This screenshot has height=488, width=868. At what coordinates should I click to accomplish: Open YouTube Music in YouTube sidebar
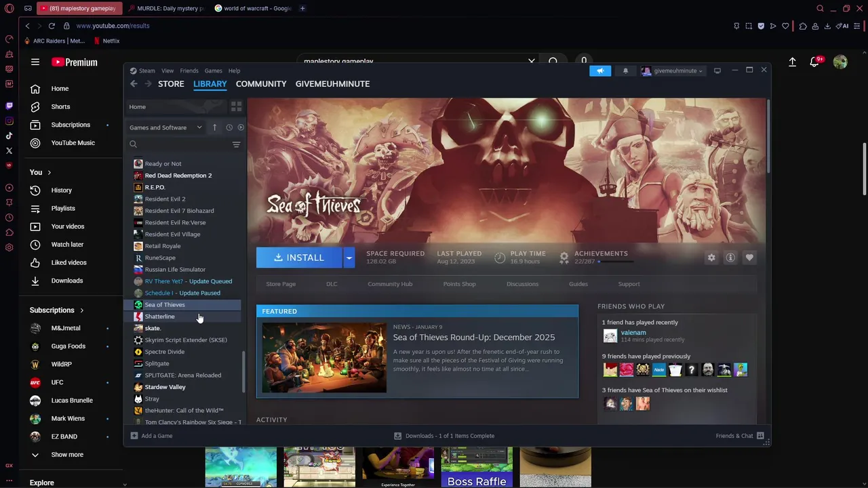pyautogui.click(x=73, y=143)
